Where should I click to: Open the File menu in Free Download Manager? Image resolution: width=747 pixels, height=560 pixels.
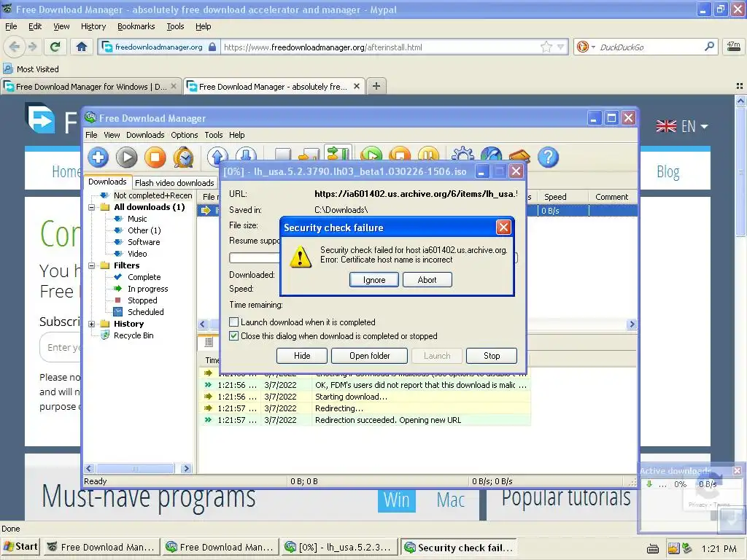(x=91, y=135)
